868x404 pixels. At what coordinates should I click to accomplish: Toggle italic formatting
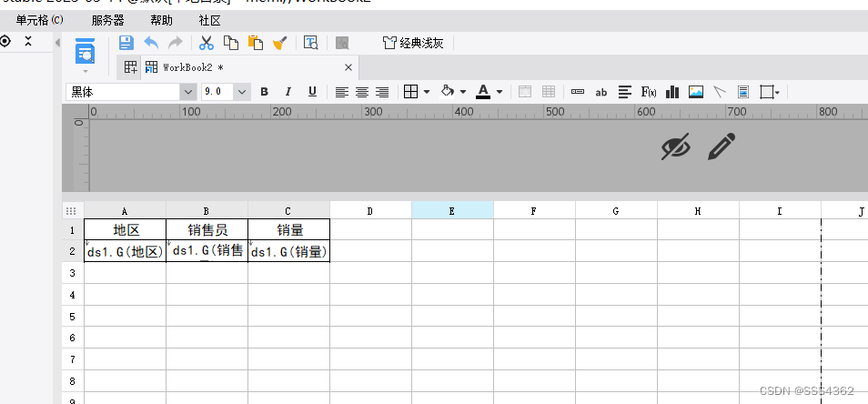pyautogui.click(x=288, y=92)
